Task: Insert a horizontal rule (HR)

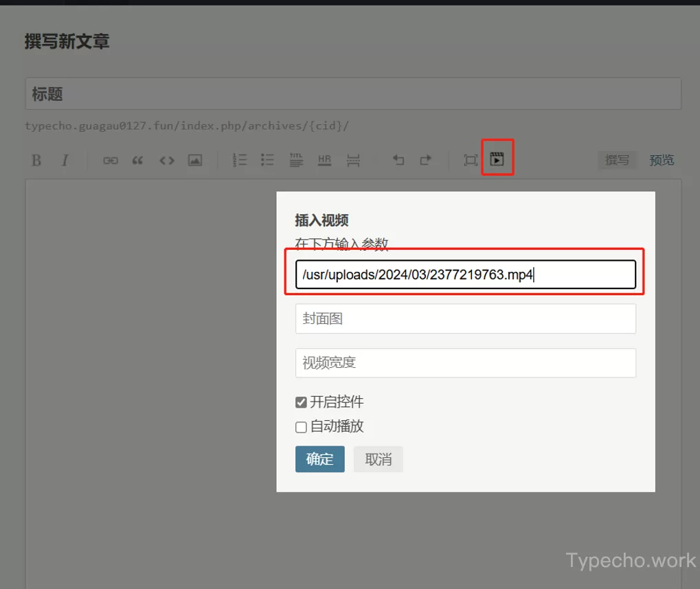Action: pyautogui.click(x=324, y=160)
